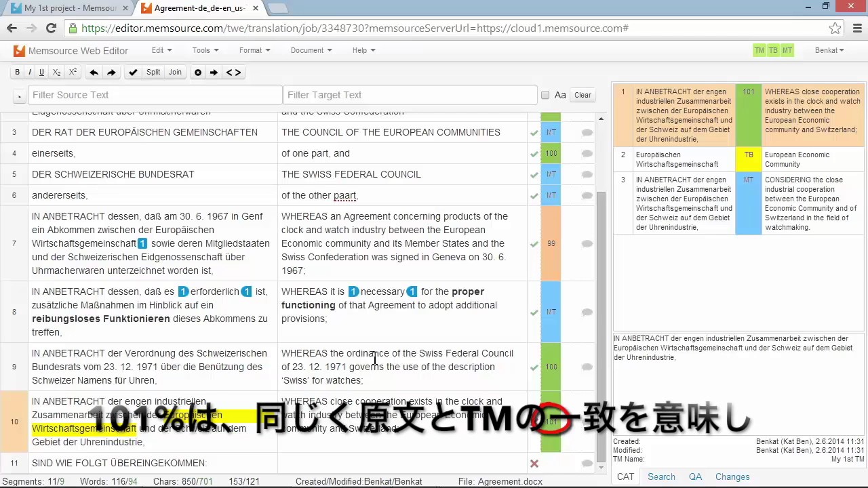Open the Edit dropdown menu
This screenshot has width=868, height=488.
pos(161,51)
